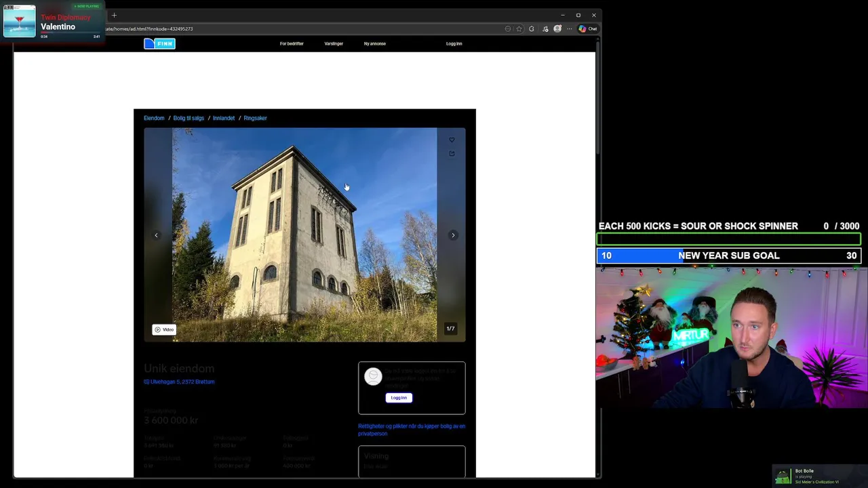Open address Ulvehagan 5, 2372 Brøttum map link
The height and width of the screenshot is (488, 868).
click(179, 382)
